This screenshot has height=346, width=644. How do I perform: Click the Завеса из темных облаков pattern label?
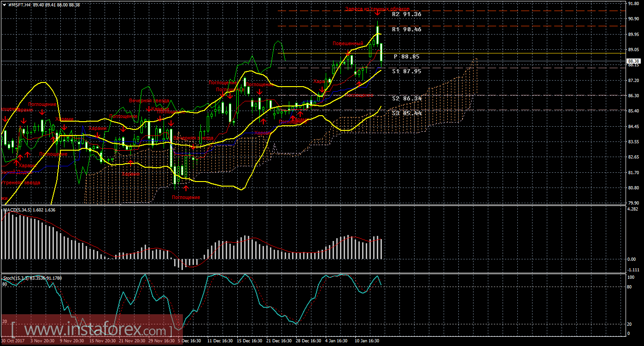point(378,9)
